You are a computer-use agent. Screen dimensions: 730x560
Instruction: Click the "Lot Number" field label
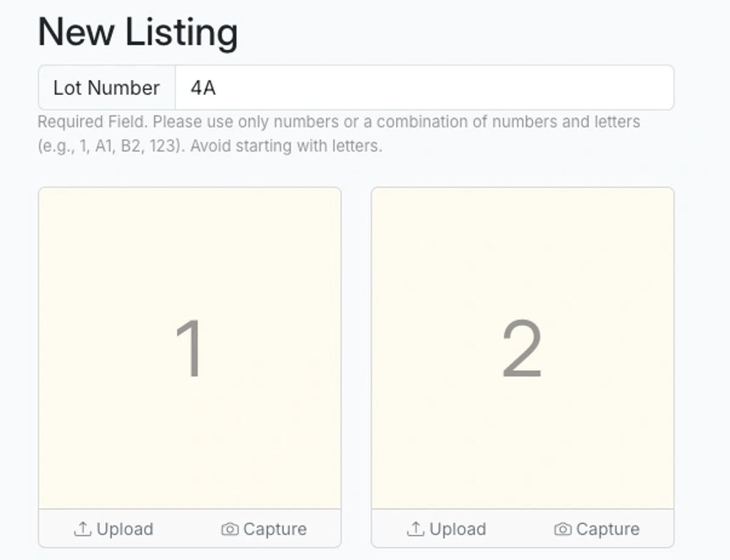[x=106, y=88]
